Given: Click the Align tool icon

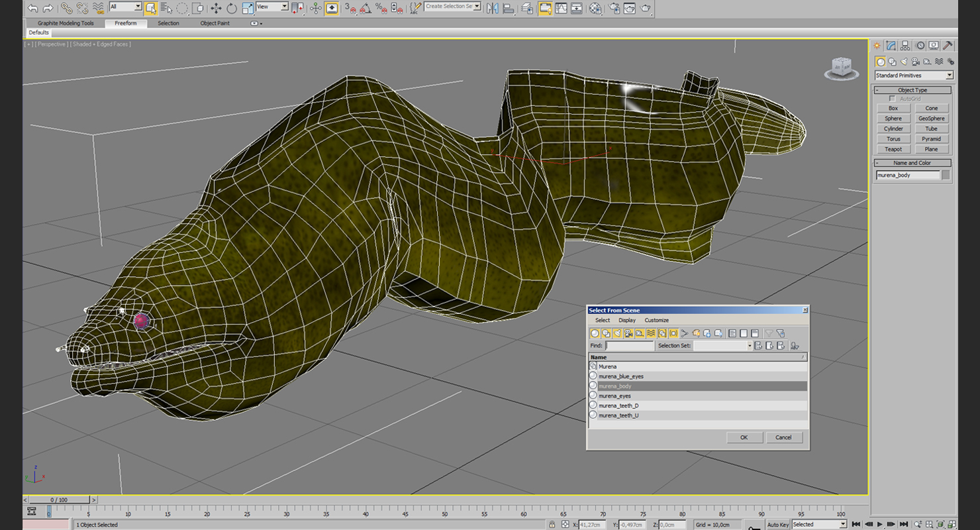Looking at the screenshot, I should click(508, 8).
